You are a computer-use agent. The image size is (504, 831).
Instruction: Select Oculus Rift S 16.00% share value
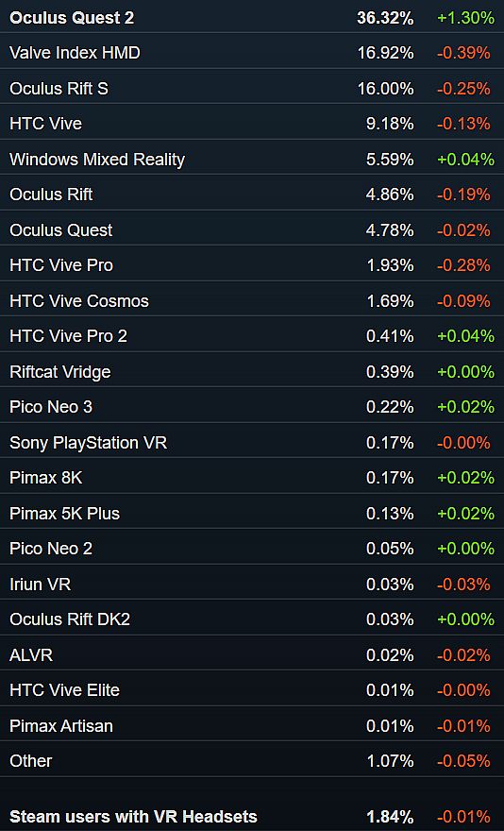point(385,89)
